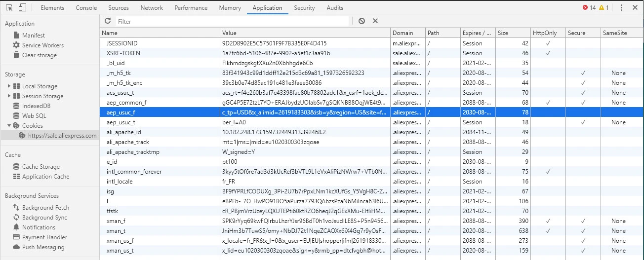Select the xman_f cookie row
The height and width of the screenshot is (260, 644).
click(372, 221)
